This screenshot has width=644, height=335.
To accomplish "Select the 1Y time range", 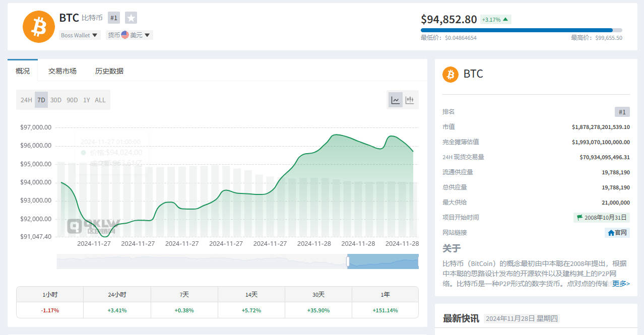I will [x=87, y=100].
